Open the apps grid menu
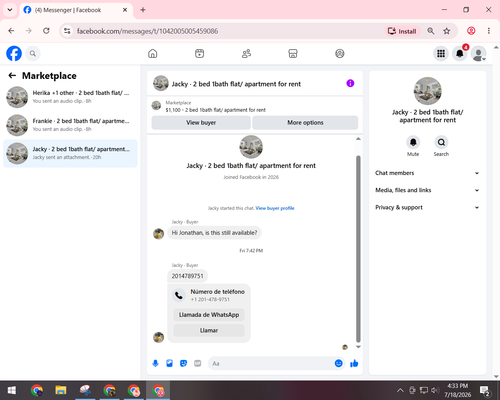Image resolution: width=500 pixels, height=400 pixels. 441,53
